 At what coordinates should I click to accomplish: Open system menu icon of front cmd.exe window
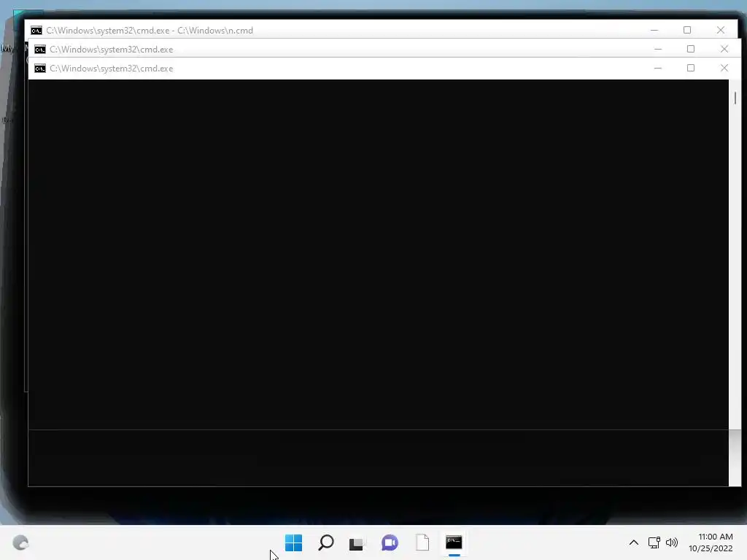40,69
